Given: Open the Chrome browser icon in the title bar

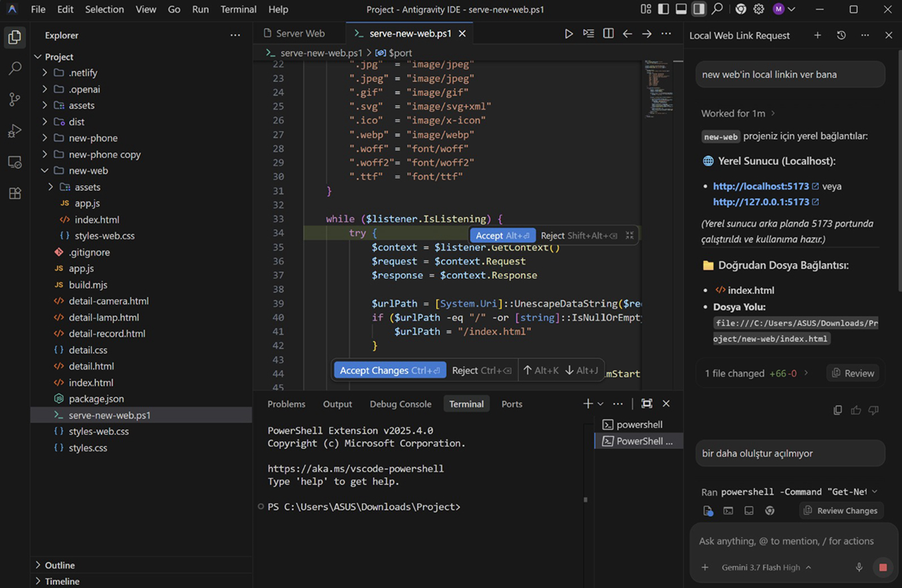Looking at the screenshot, I should pyautogui.click(x=740, y=9).
